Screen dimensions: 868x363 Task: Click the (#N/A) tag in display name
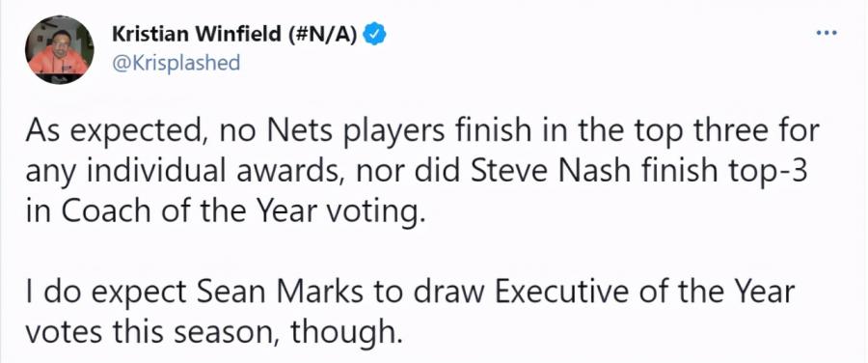[x=323, y=36]
